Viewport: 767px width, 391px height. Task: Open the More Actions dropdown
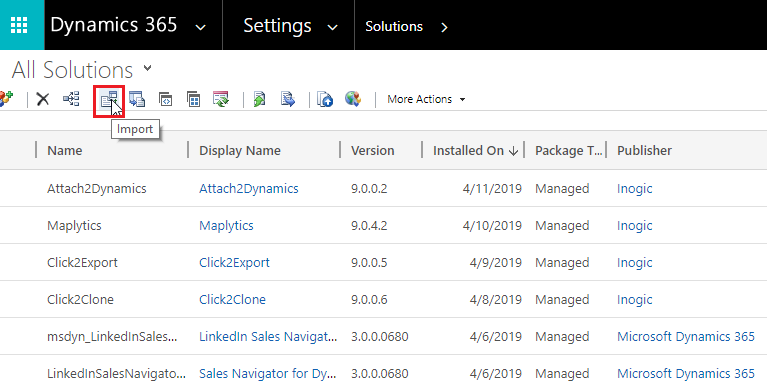tap(426, 99)
